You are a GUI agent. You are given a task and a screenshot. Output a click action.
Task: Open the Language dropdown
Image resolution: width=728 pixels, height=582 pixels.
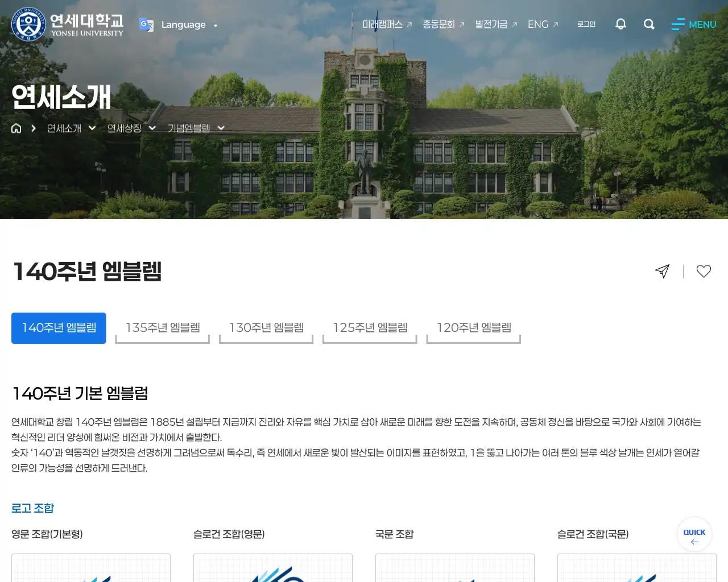[189, 25]
